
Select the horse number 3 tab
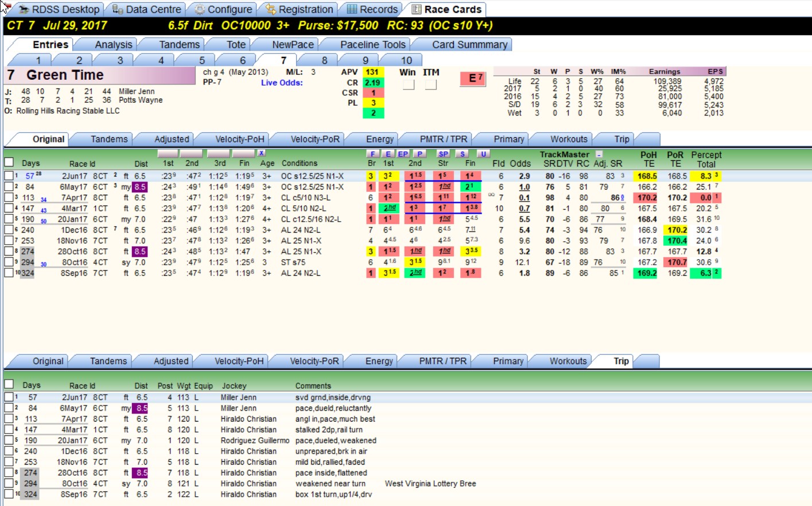120,60
